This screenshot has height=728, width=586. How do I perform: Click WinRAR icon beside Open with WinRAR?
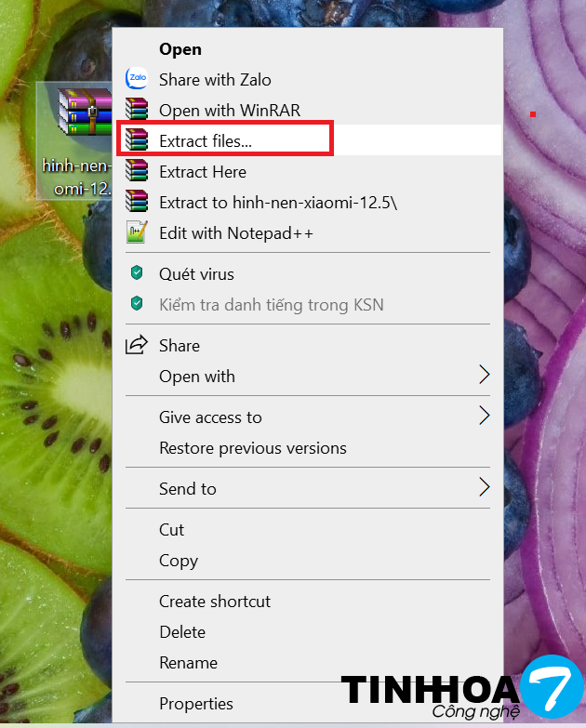coord(137,111)
